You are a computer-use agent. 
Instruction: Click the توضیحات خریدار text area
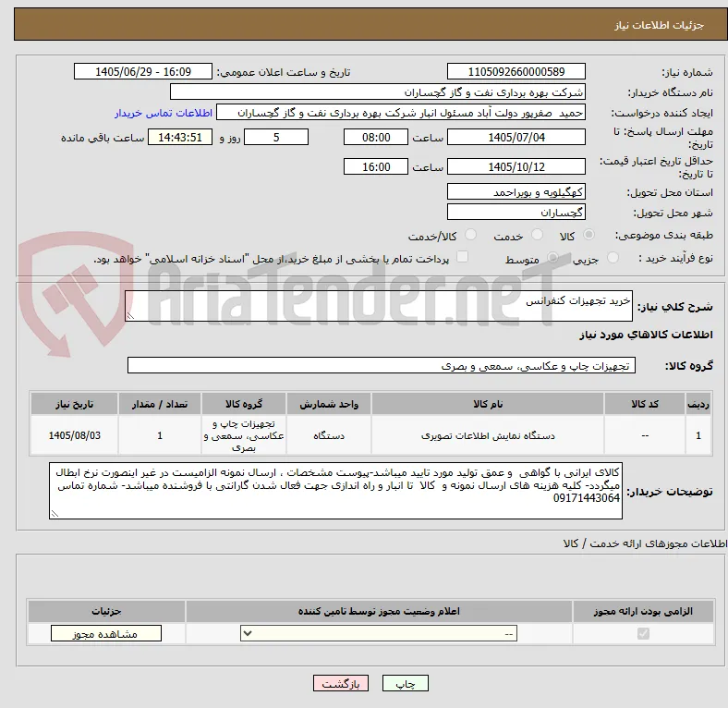[335, 491]
